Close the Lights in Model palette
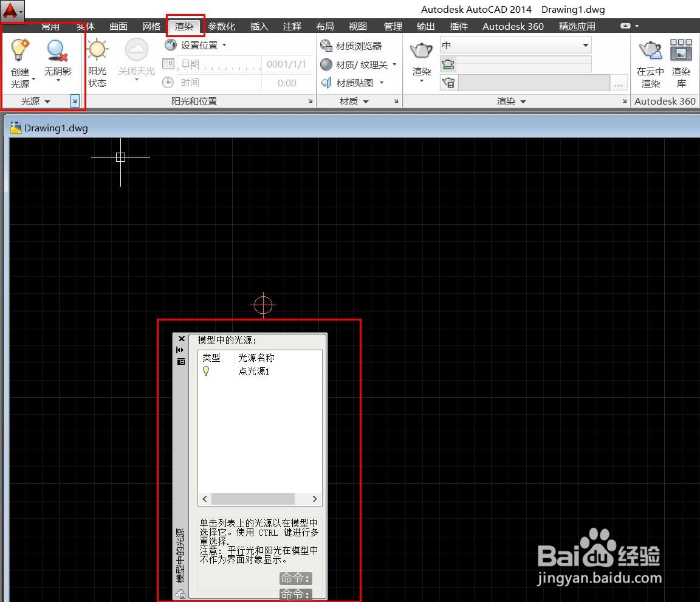 (181, 339)
